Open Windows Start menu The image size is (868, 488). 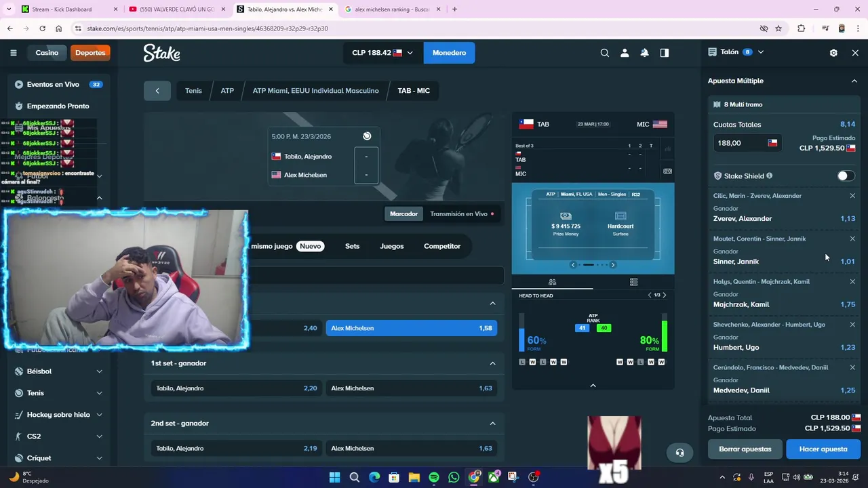tap(334, 477)
